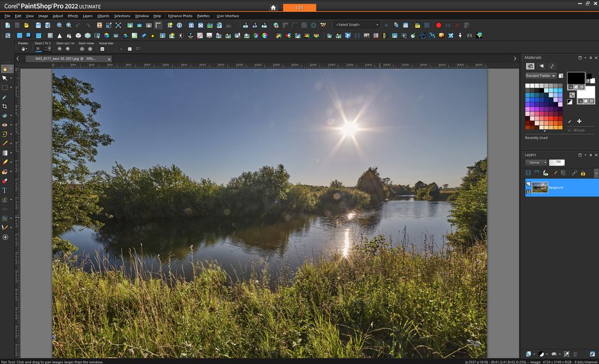The height and width of the screenshot is (364, 599).
Task: Switch to the Edit tab
Action: [299, 8]
